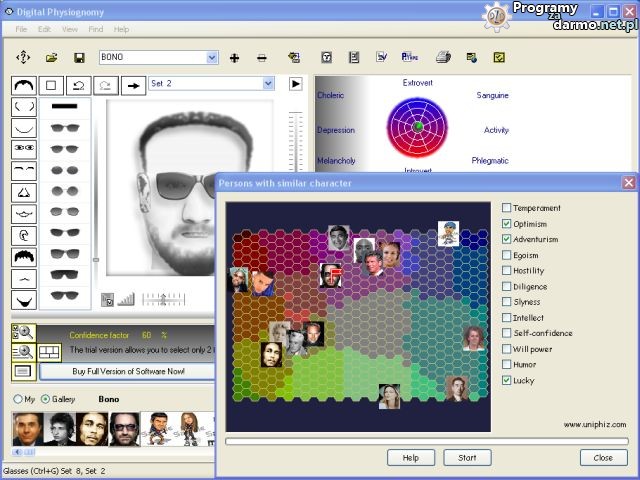Open the BONO person dropdown
Viewport: 640px width, 480px height.
212,58
